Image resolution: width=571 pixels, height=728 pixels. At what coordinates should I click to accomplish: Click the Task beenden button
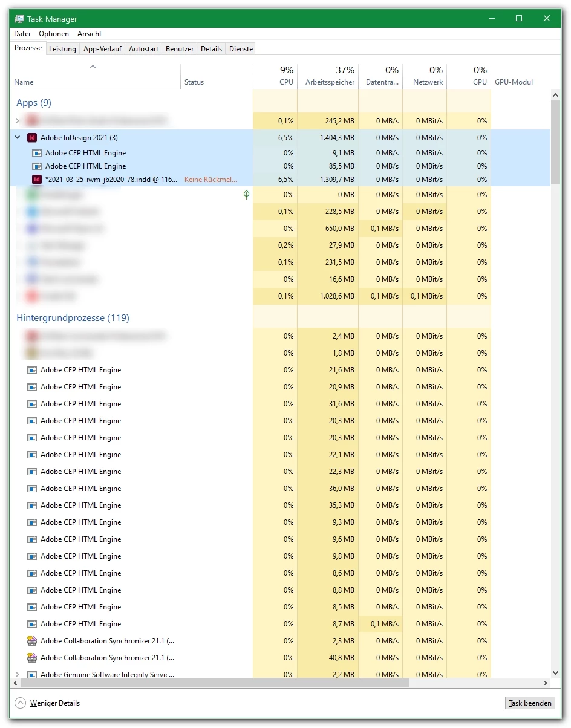(x=530, y=703)
